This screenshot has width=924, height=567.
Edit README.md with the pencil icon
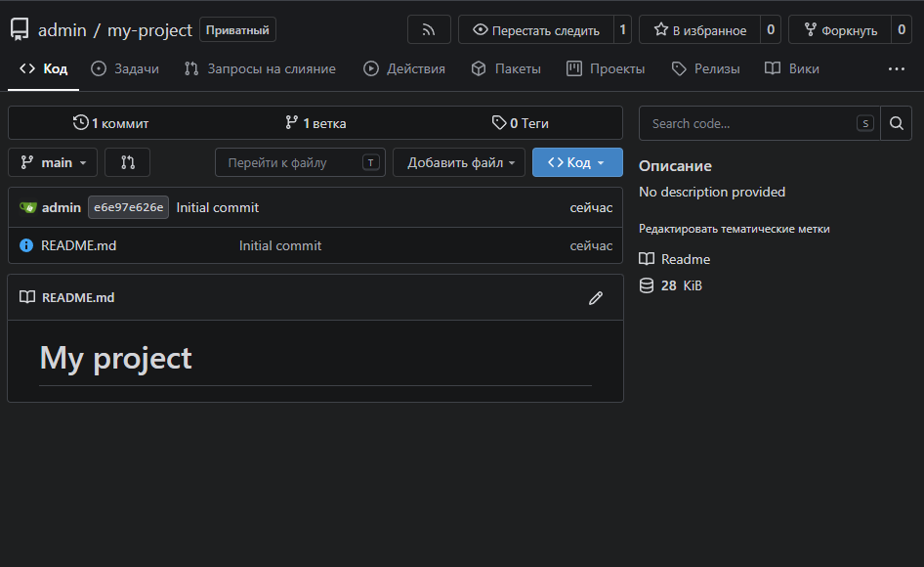coord(596,298)
